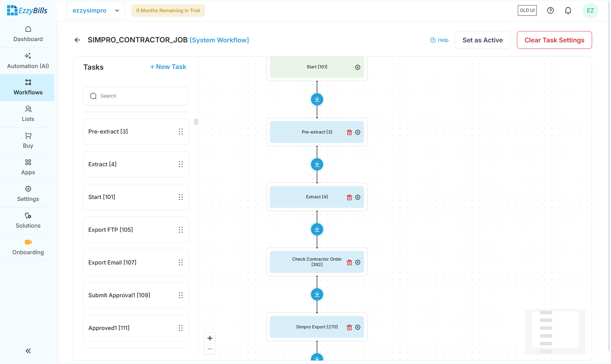Open settings for Extract [4] node

(x=358, y=197)
